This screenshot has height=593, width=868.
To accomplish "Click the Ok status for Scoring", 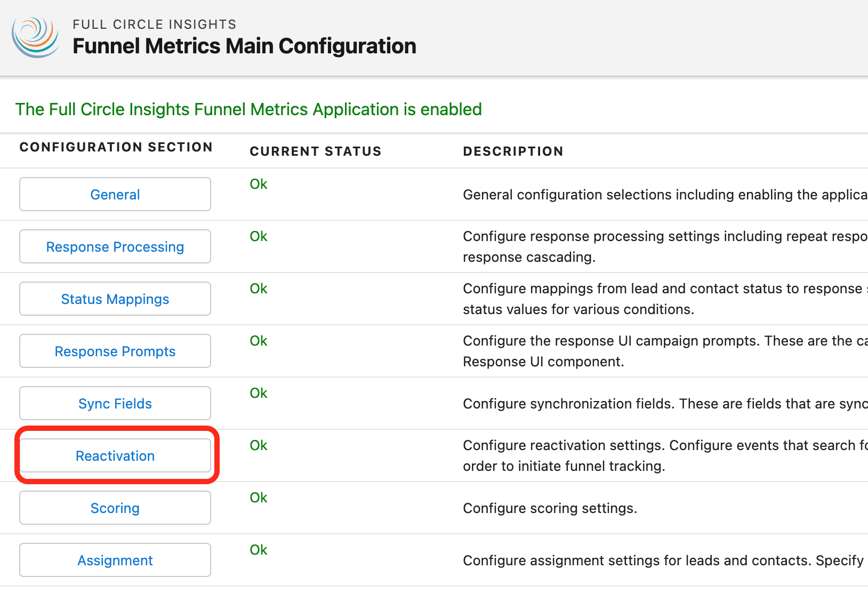I will pyautogui.click(x=259, y=498).
